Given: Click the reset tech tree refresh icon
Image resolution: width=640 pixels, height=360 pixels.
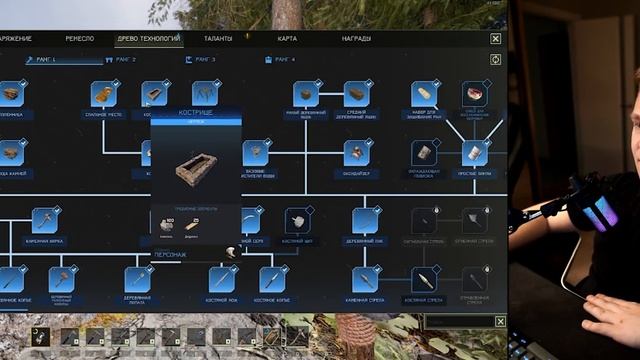Looking at the screenshot, I should (495, 60).
